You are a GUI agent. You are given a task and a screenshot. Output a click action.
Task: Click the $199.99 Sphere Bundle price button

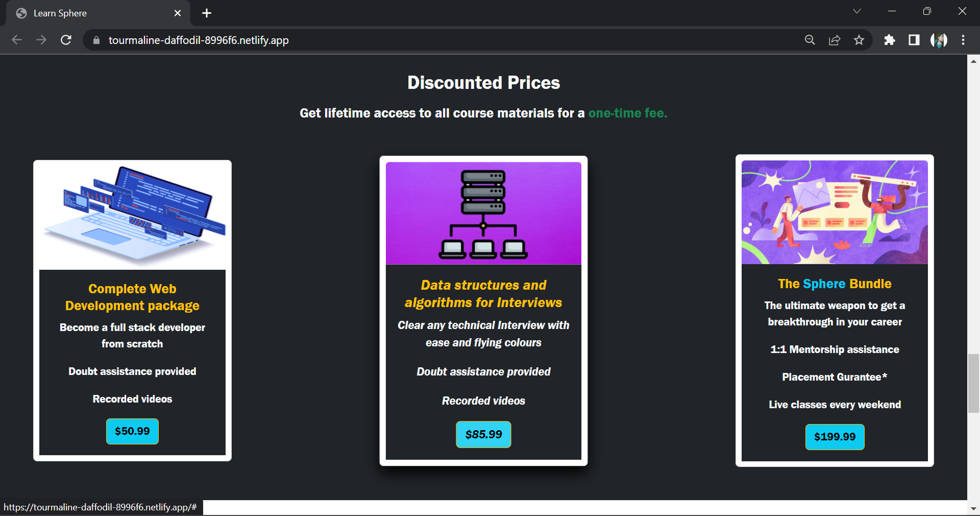pos(834,437)
